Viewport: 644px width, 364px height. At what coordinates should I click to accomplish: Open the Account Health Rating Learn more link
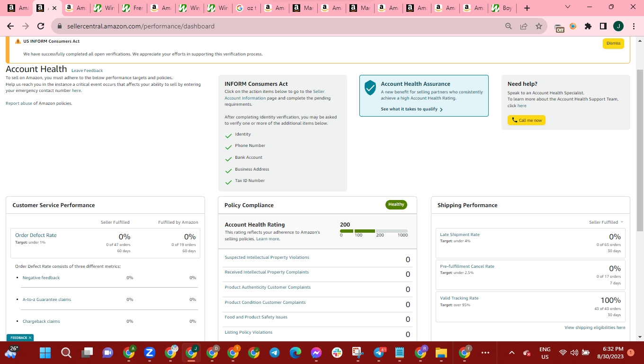pyautogui.click(x=268, y=239)
